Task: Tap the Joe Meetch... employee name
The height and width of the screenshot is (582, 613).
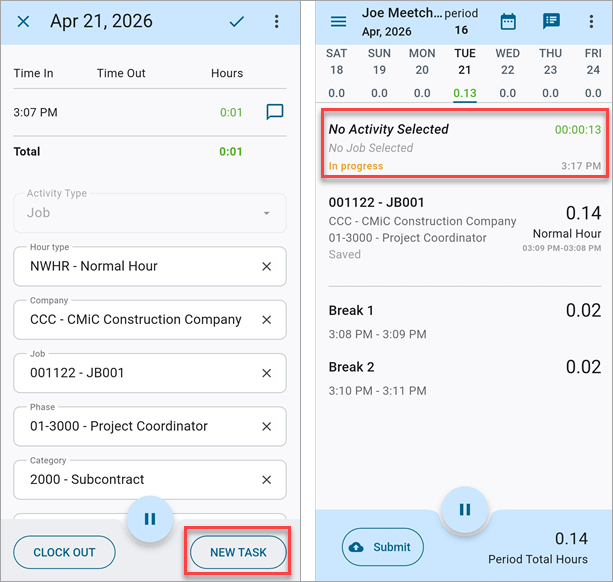Action: (402, 13)
